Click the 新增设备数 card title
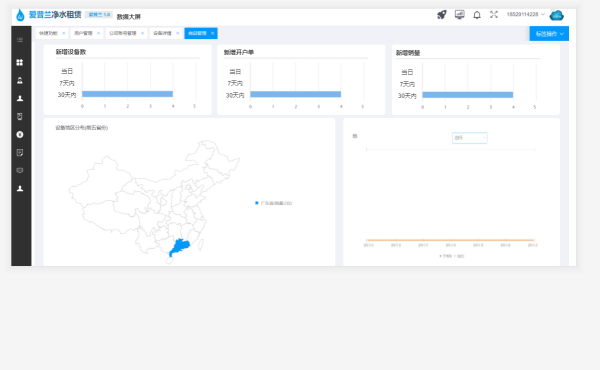600x370 pixels. point(71,52)
